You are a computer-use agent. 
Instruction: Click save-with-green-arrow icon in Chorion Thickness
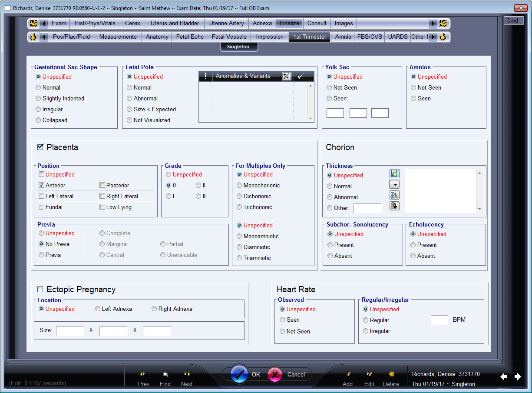pos(394,174)
